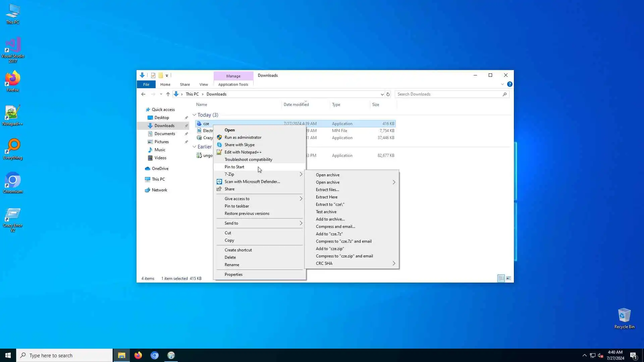Collapse the Today (3) group
Screen dimensions: 644x362
click(195, 115)
